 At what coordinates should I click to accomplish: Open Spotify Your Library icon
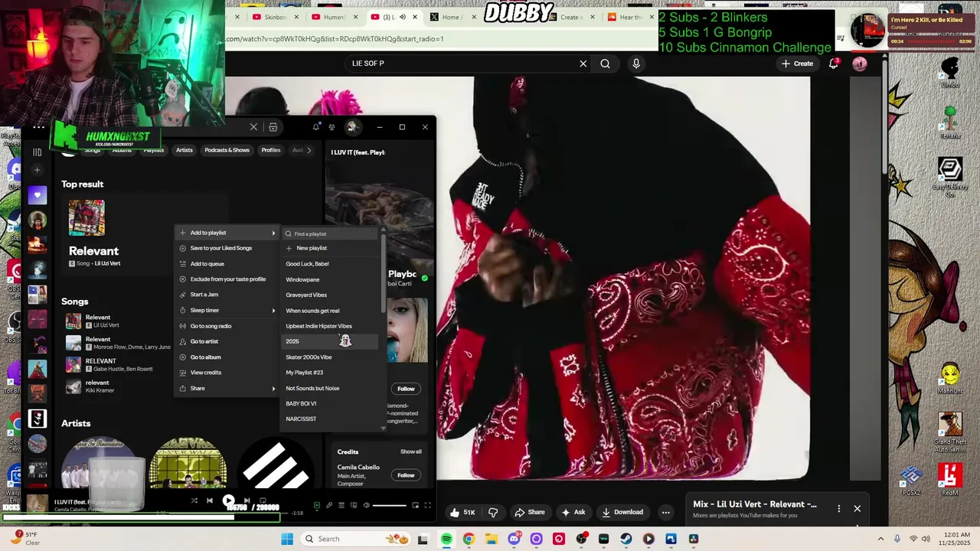[x=37, y=152]
